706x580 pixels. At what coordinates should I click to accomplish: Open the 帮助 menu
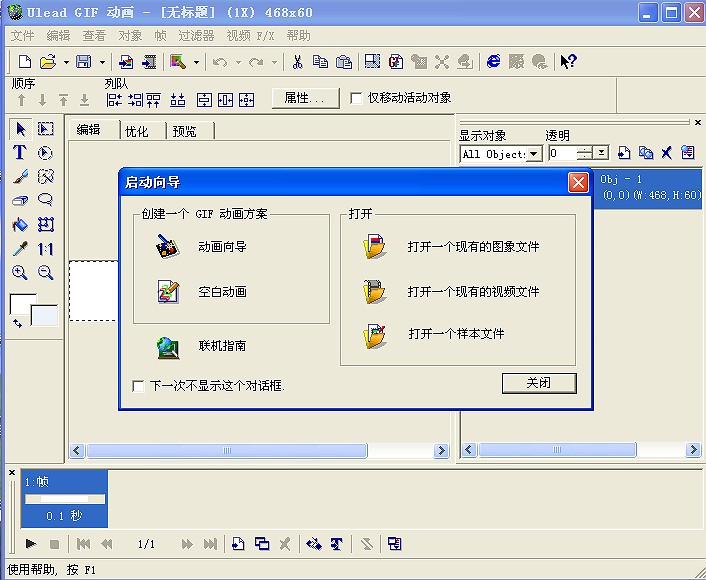click(x=299, y=36)
